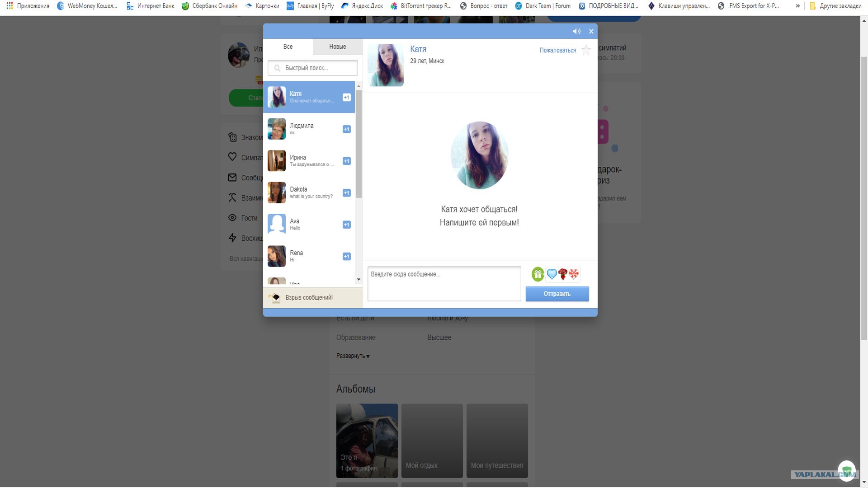Send the red-white candy heart gift

574,274
